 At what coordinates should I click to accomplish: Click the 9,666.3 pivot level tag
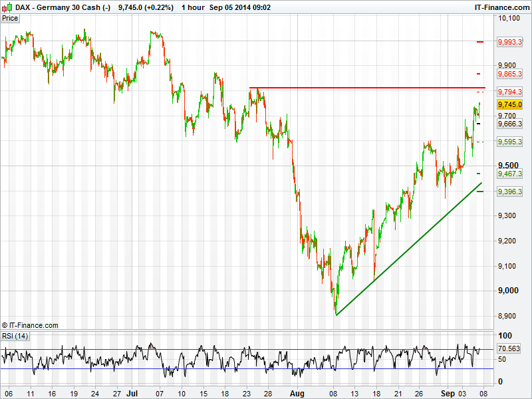pyautogui.click(x=510, y=124)
